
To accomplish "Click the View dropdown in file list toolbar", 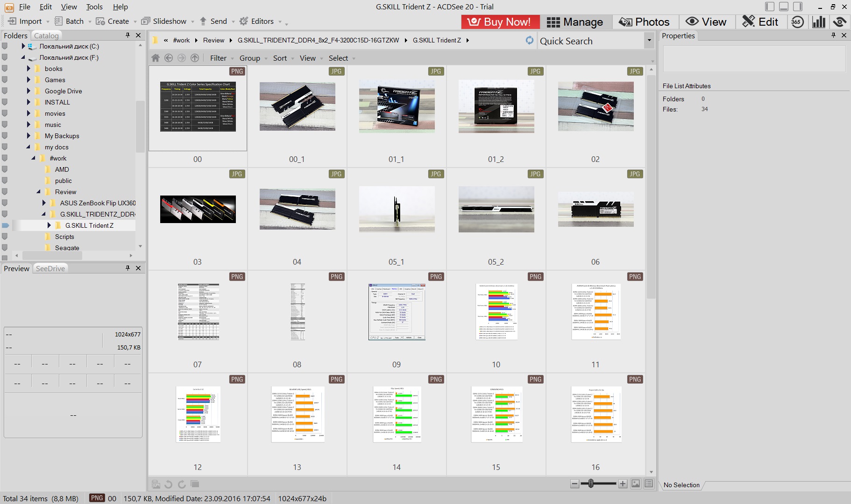I will 311,58.
